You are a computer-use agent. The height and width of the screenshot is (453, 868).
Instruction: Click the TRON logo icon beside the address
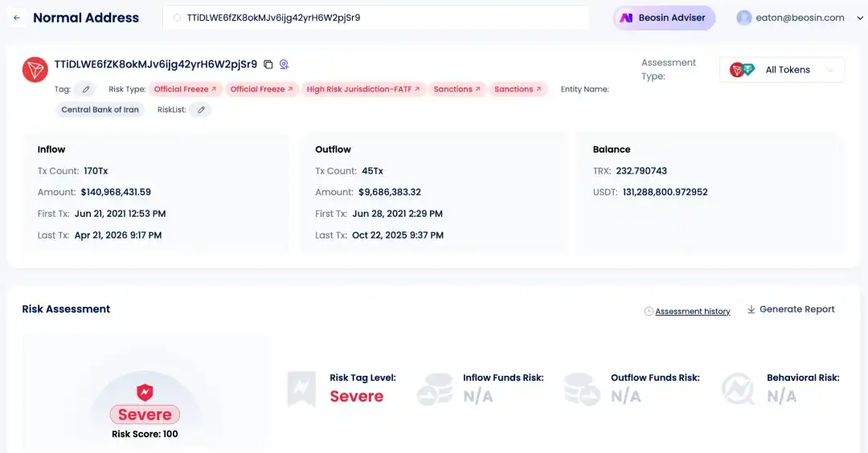click(35, 70)
